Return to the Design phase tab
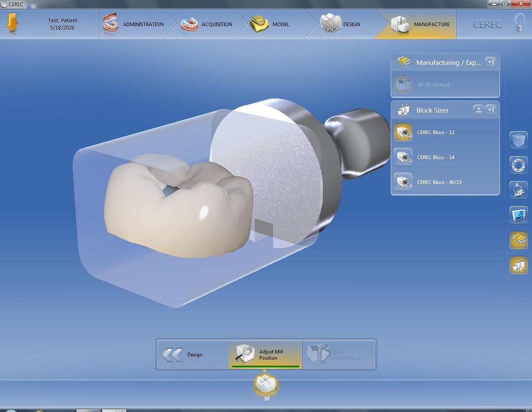Image resolution: width=532 pixels, height=412 pixels. click(x=340, y=24)
